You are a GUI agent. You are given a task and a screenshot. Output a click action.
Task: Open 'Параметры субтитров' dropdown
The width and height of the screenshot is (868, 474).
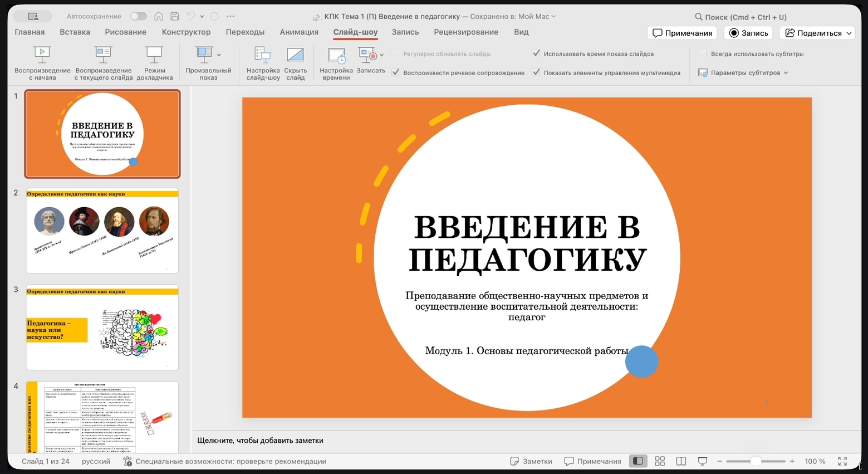(x=743, y=73)
